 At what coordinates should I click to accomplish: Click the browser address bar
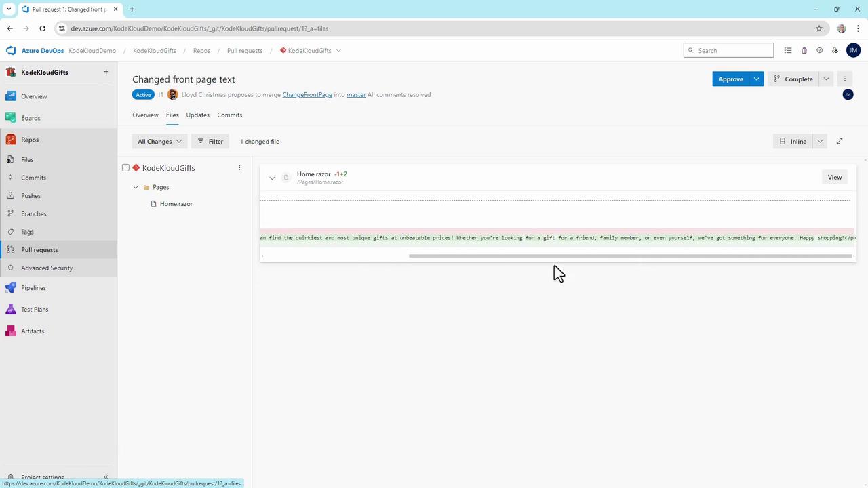(434, 28)
